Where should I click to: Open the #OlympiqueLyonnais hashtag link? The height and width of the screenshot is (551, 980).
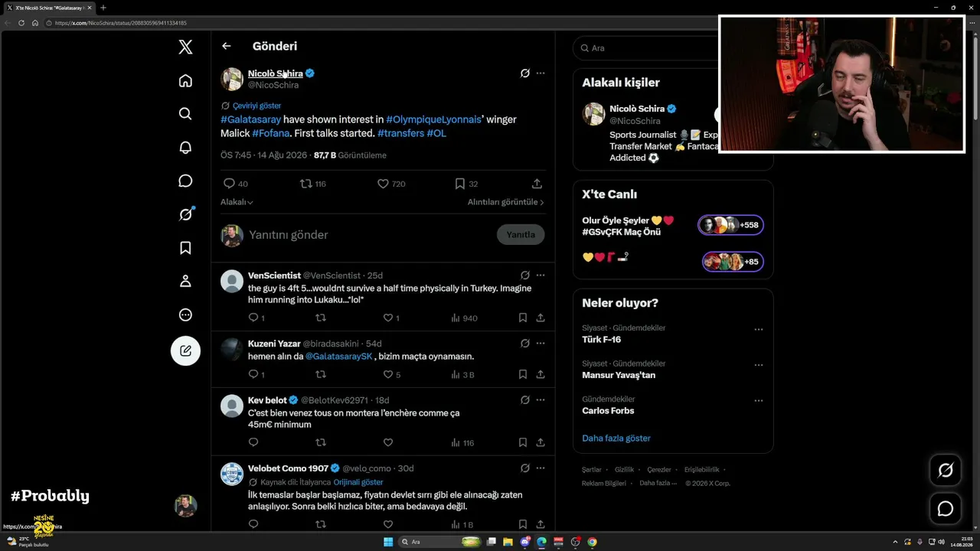click(x=434, y=119)
